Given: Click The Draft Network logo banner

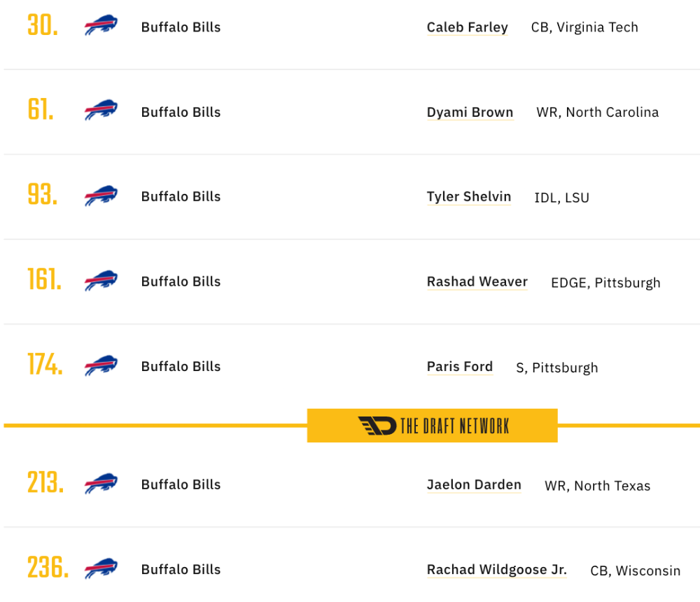Looking at the screenshot, I should coord(432,426).
